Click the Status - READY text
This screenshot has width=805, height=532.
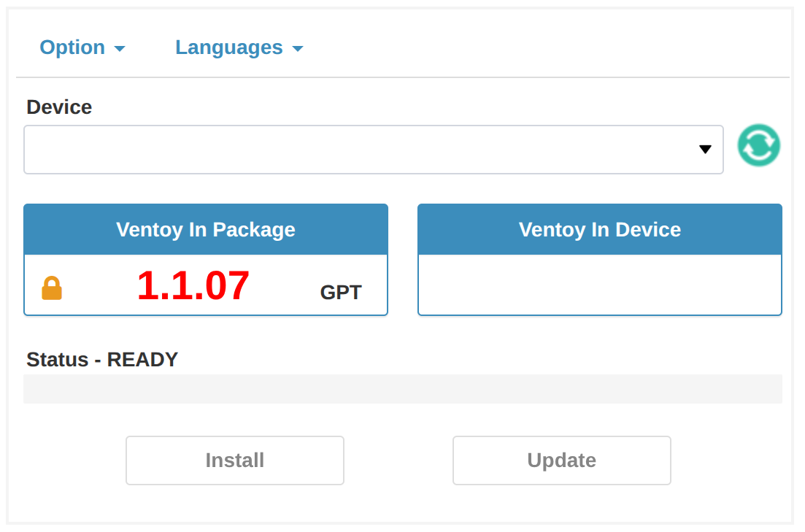pos(102,360)
